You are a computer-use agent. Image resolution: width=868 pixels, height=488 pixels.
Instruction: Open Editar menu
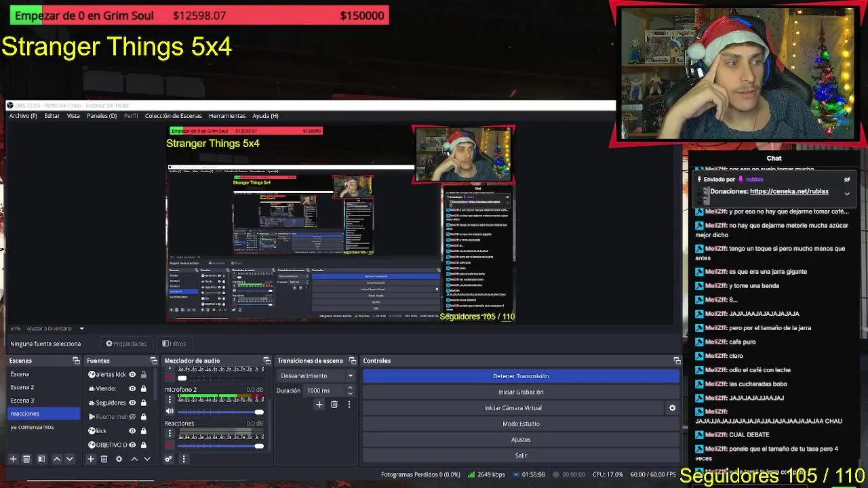(52, 116)
